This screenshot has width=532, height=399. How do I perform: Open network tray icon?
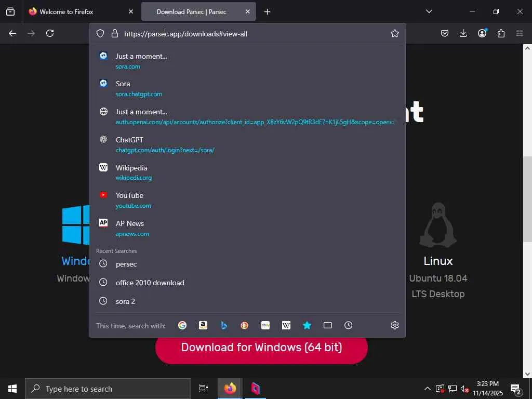click(x=453, y=389)
